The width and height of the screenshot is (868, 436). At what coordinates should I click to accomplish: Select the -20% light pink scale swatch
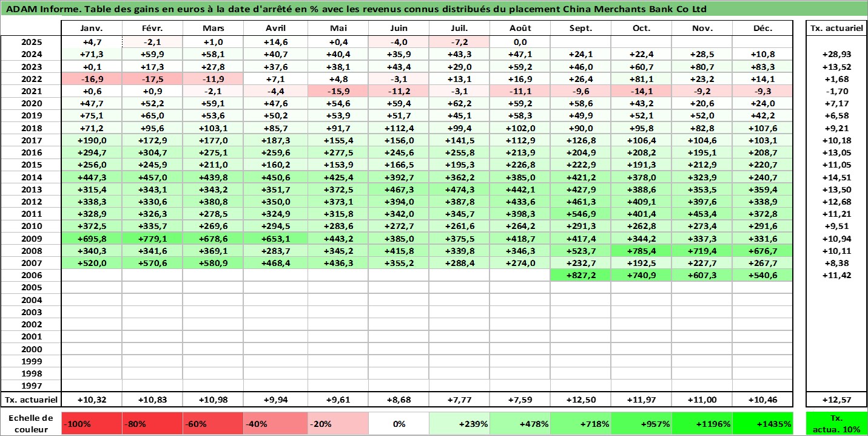pos(338,423)
